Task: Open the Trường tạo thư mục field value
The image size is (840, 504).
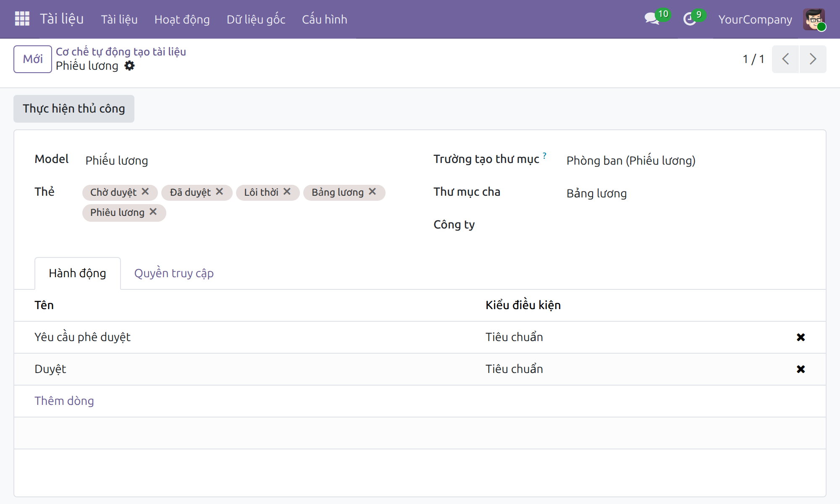Action: [x=631, y=160]
